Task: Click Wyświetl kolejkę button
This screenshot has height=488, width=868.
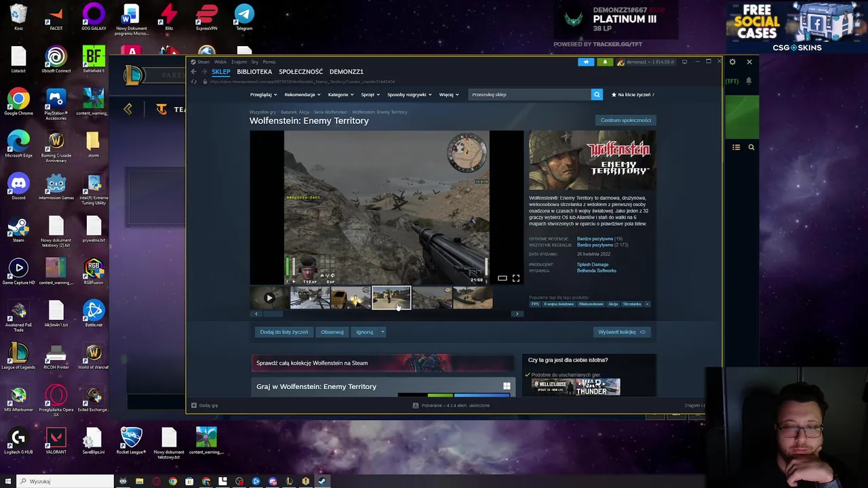Action: click(622, 332)
